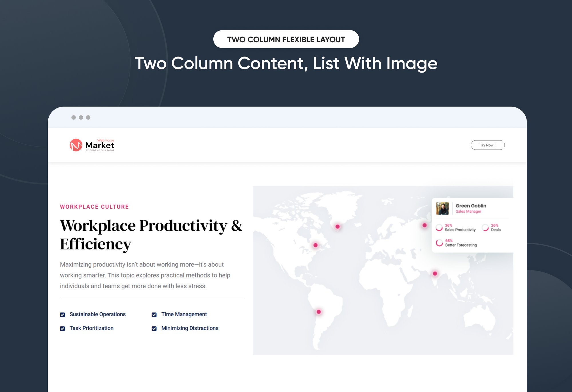The height and width of the screenshot is (392, 572).
Task: Select the 26% Deals progress ring
Action: point(485,228)
